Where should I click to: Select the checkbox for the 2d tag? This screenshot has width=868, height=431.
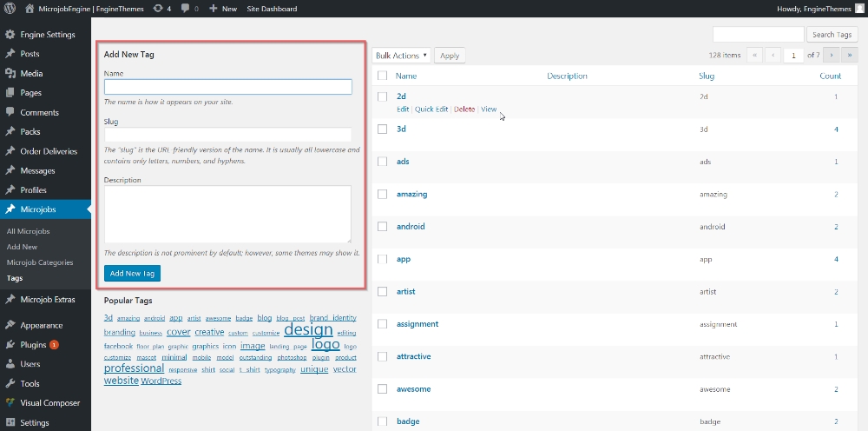(383, 96)
